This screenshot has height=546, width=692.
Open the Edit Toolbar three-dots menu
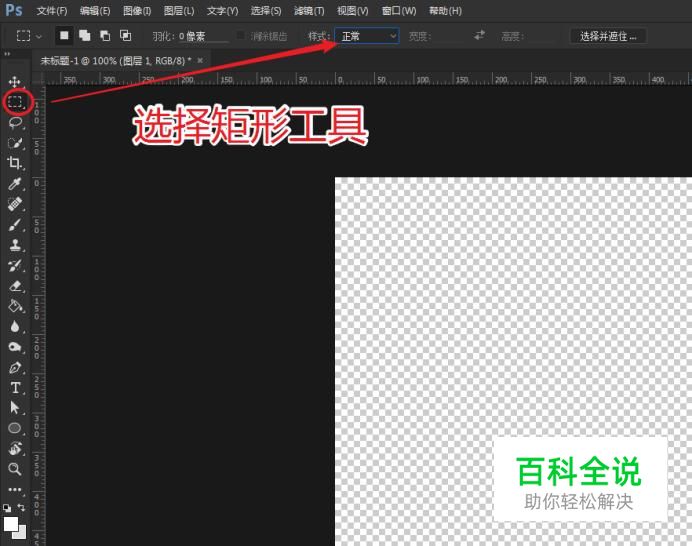(x=15, y=490)
